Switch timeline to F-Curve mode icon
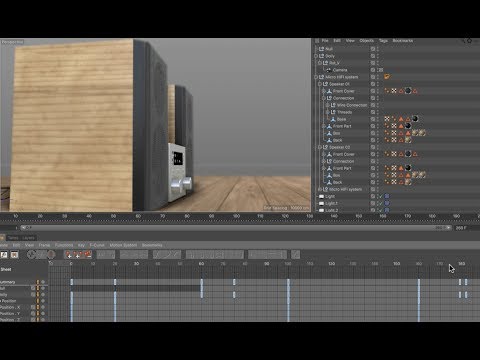The width and height of the screenshot is (480, 360). (14, 255)
